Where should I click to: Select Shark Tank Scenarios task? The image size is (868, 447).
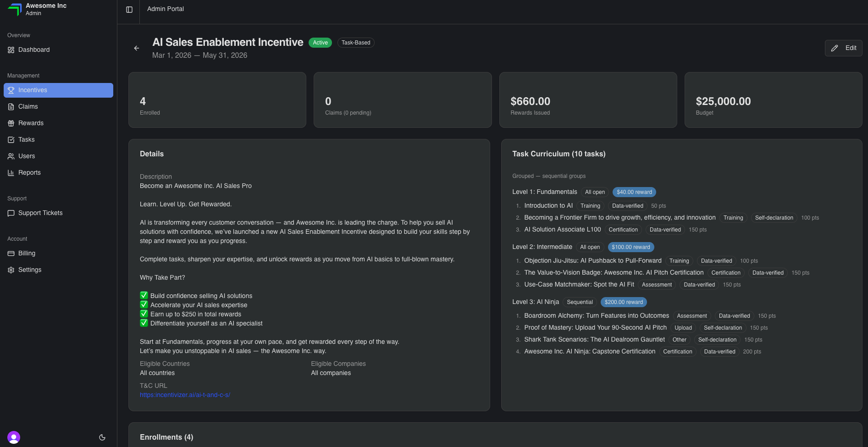coord(595,340)
